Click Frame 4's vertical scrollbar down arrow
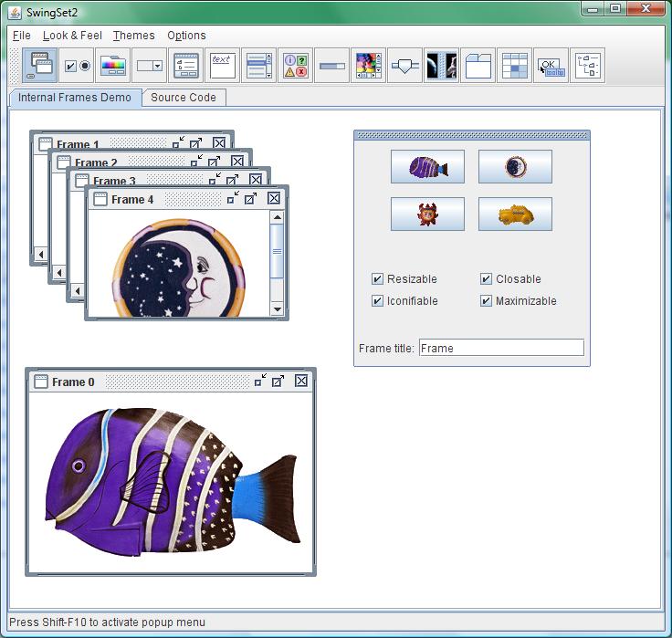The height and width of the screenshot is (638, 672). point(278,309)
